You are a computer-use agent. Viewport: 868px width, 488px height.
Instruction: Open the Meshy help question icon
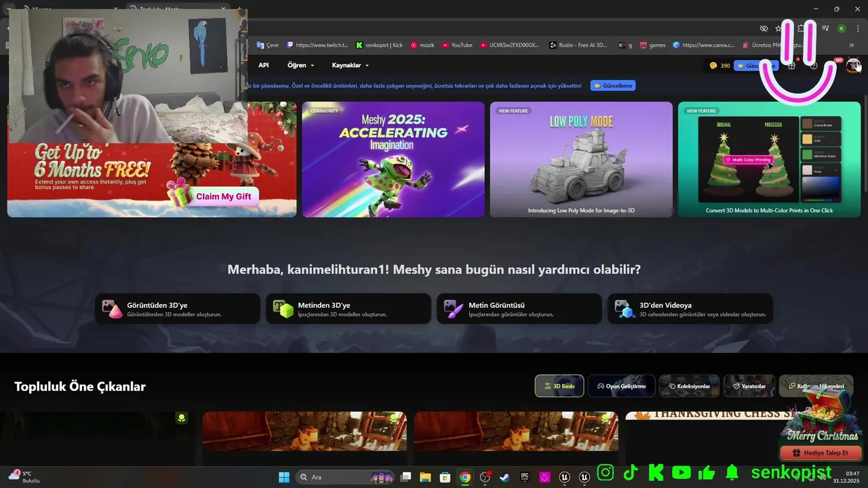[x=814, y=66]
